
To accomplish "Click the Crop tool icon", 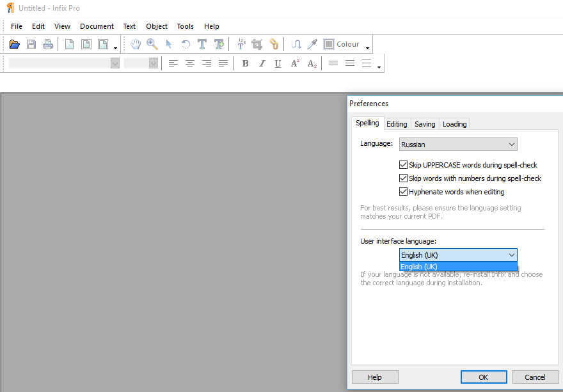I will click(x=257, y=44).
